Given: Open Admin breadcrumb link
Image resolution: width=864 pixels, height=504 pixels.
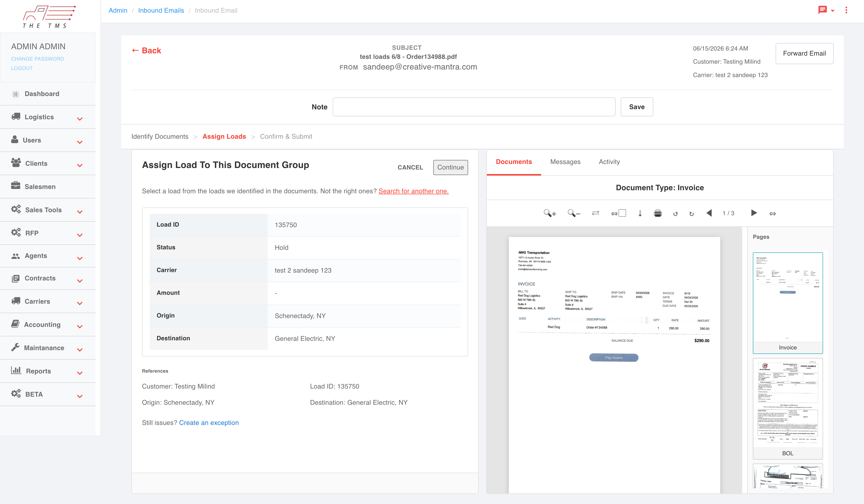Looking at the screenshot, I should [118, 10].
